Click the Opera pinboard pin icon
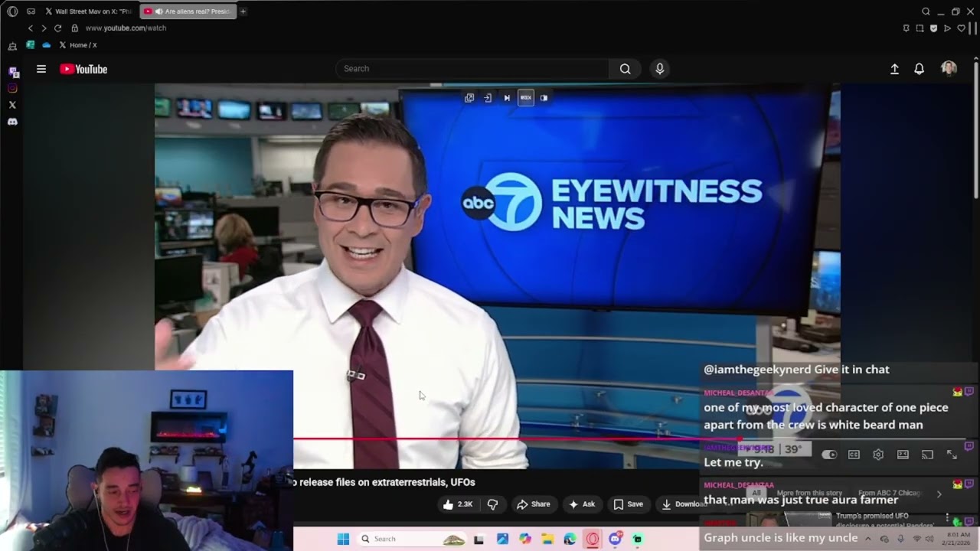Viewport: 980px width, 551px height. point(906,28)
